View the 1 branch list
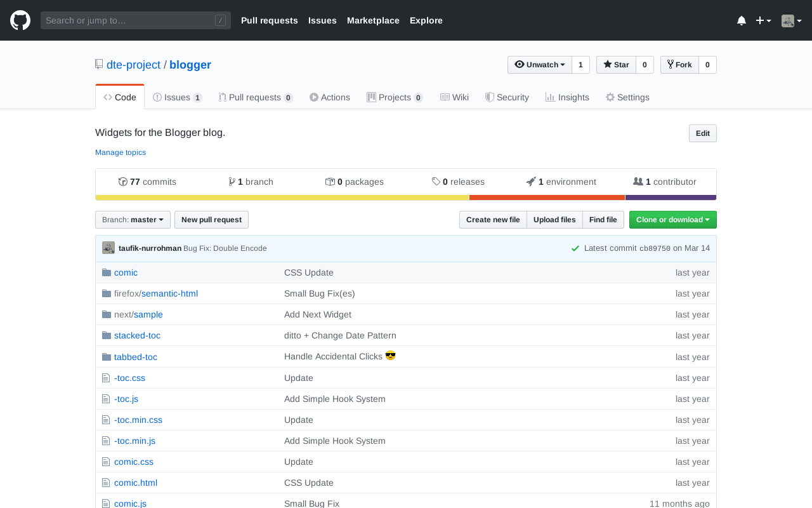Screen dimensions: 812x508 251,182
